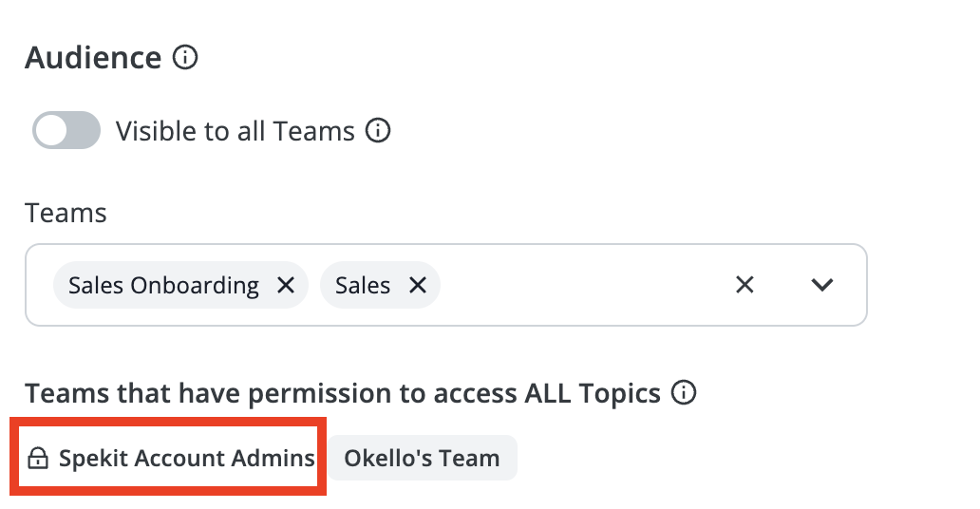Enable the Visible to all Teams toggle
980x509 pixels.
[66, 131]
